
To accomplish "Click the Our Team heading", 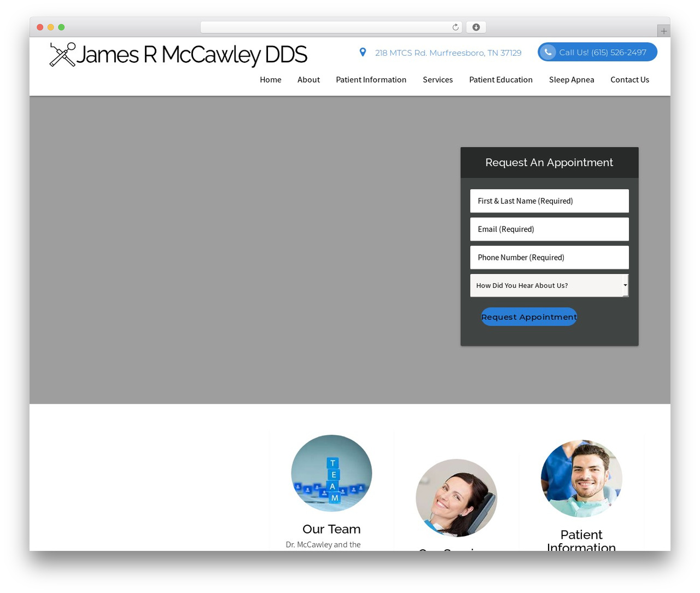I will click(331, 529).
